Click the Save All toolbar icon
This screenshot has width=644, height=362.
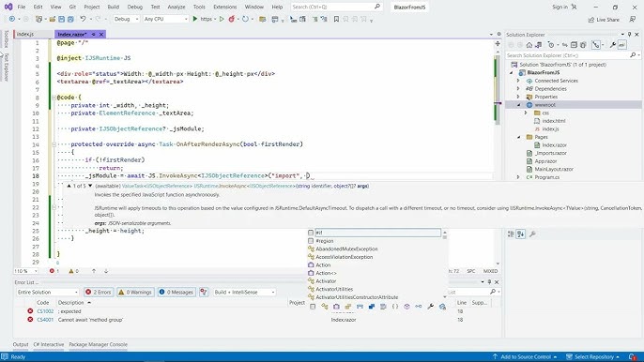[70, 19]
